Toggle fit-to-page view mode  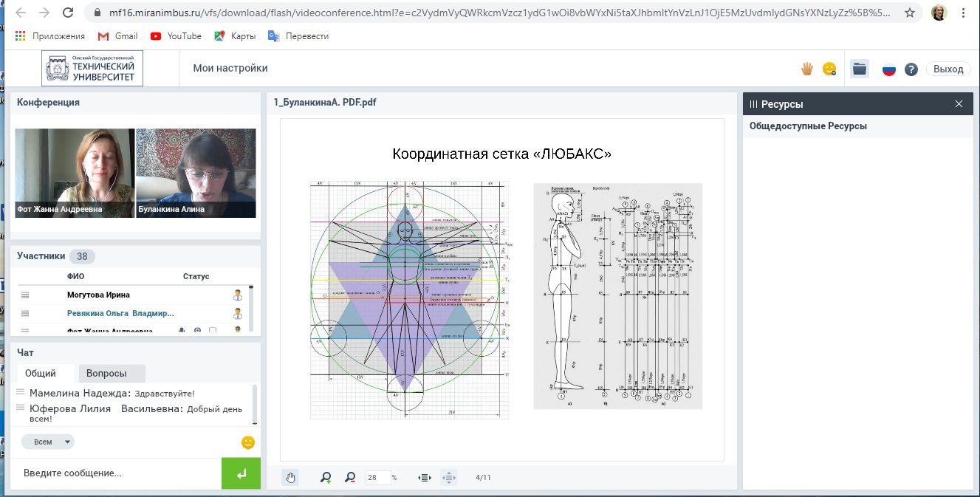pos(449,478)
